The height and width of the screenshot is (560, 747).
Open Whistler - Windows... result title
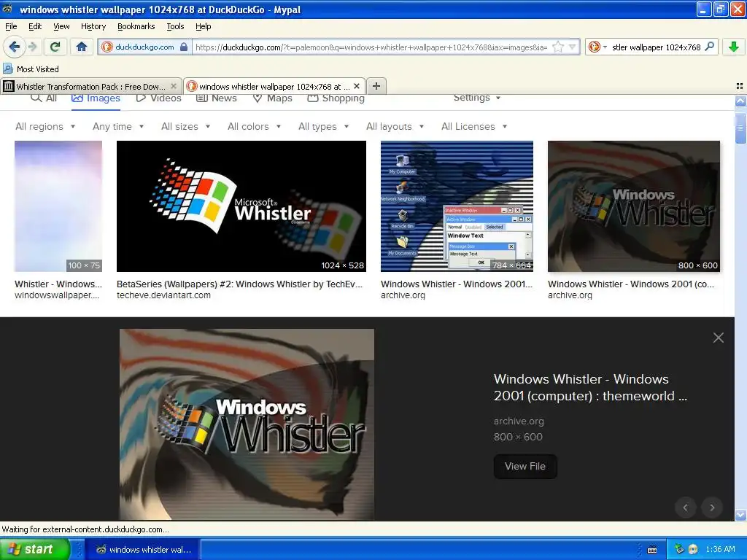[x=58, y=284]
